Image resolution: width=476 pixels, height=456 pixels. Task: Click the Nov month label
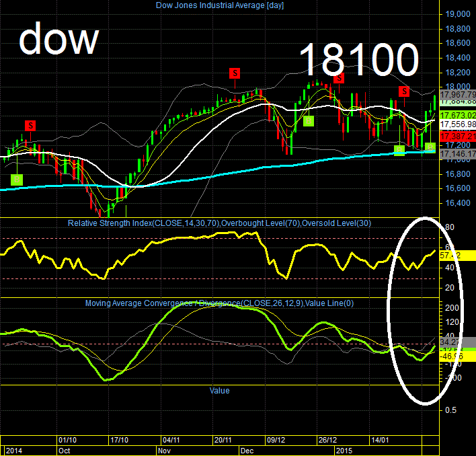tap(164, 451)
